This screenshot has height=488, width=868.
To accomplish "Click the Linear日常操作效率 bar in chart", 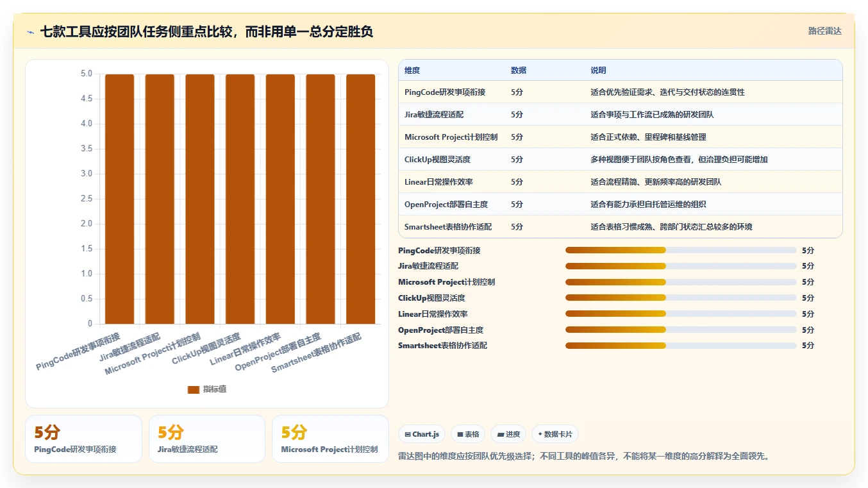I will [x=280, y=199].
